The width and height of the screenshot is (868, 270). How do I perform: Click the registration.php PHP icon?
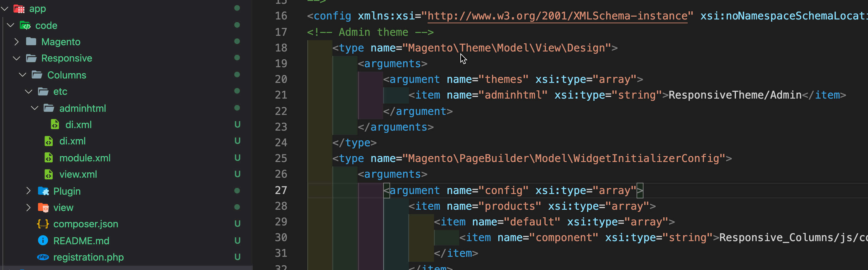43,257
